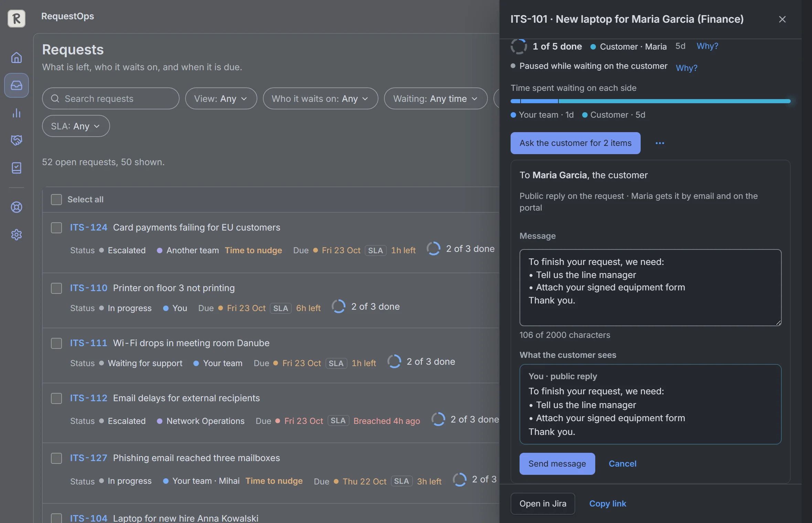The height and width of the screenshot is (523, 812).
Task: Open the Requests inbox sidebar icon
Action: 17,85
